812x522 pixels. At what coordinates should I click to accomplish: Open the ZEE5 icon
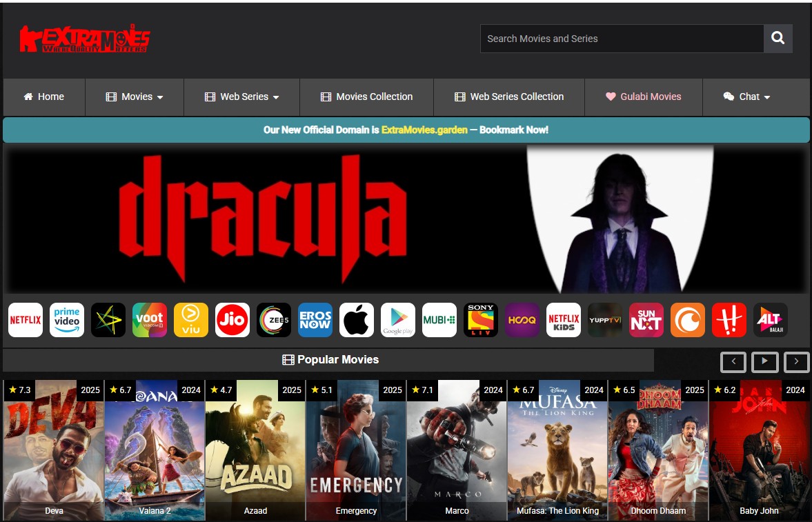point(274,320)
